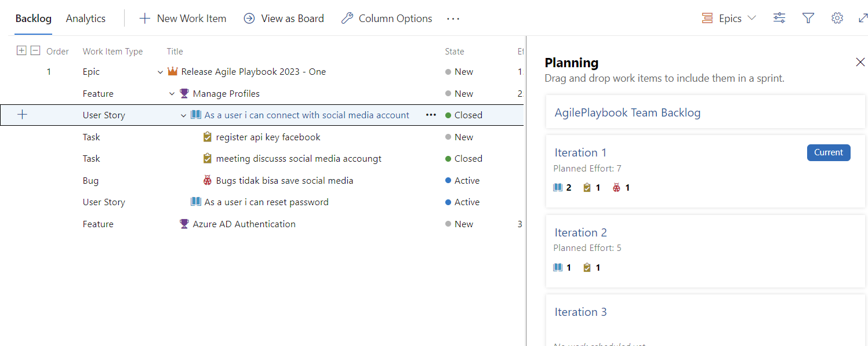Open backlog settings gear icon
This screenshot has height=346, width=868.
837,18
